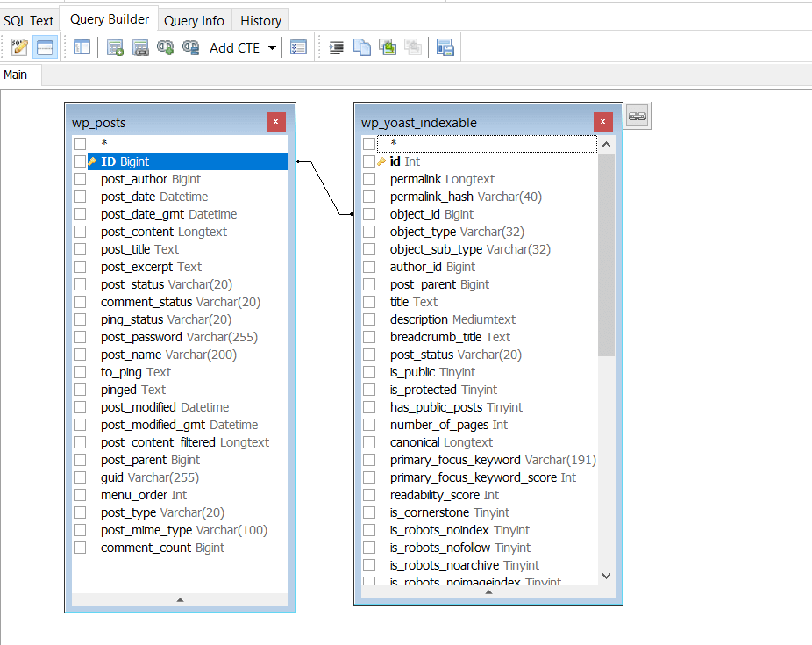Select the canonical Longtext field

point(441,442)
